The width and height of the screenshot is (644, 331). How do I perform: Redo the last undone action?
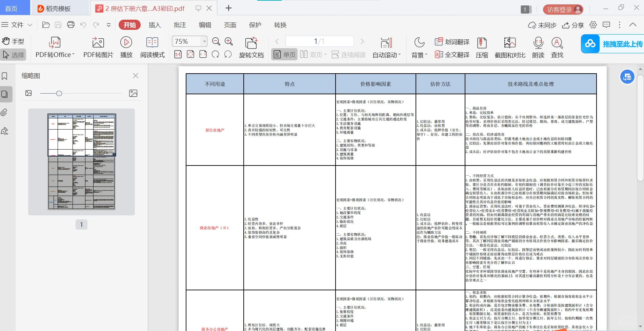click(x=96, y=25)
